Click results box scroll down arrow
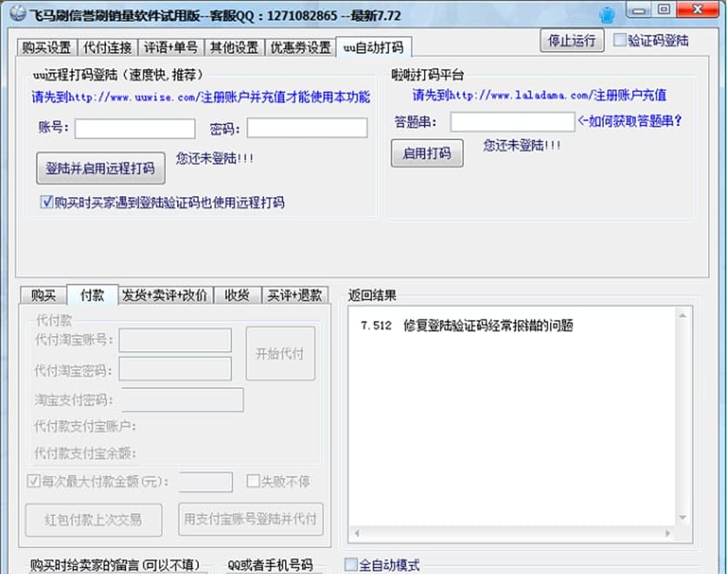The height and width of the screenshot is (574, 728). 683,518
